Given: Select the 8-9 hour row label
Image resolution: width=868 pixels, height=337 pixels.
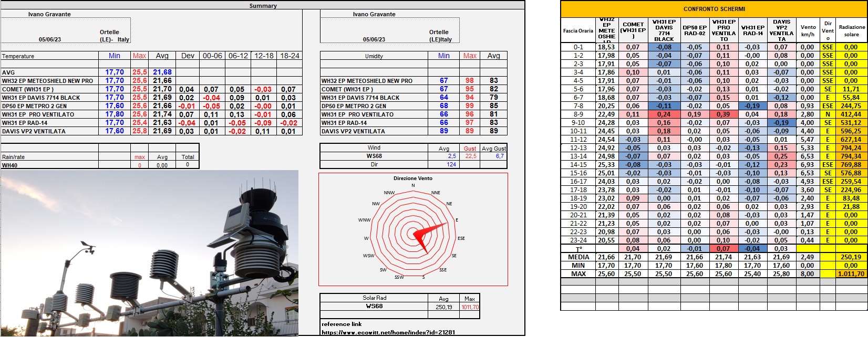Looking at the screenshot, I should coord(578,114).
